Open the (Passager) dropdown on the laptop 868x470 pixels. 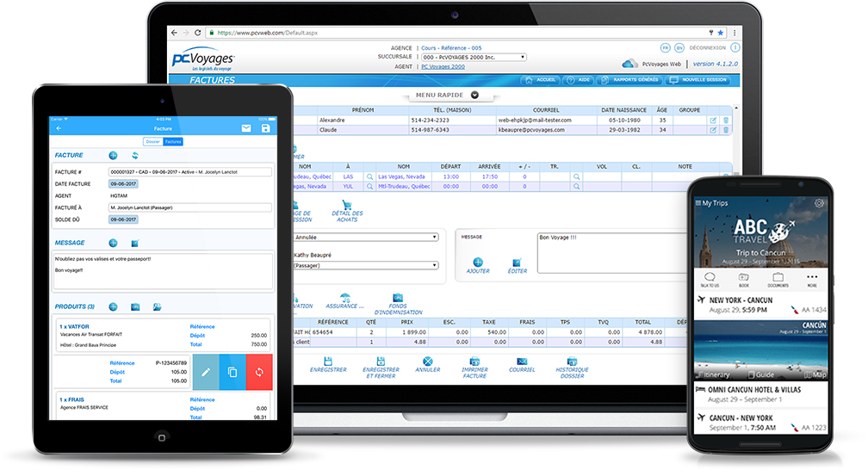(x=365, y=266)
